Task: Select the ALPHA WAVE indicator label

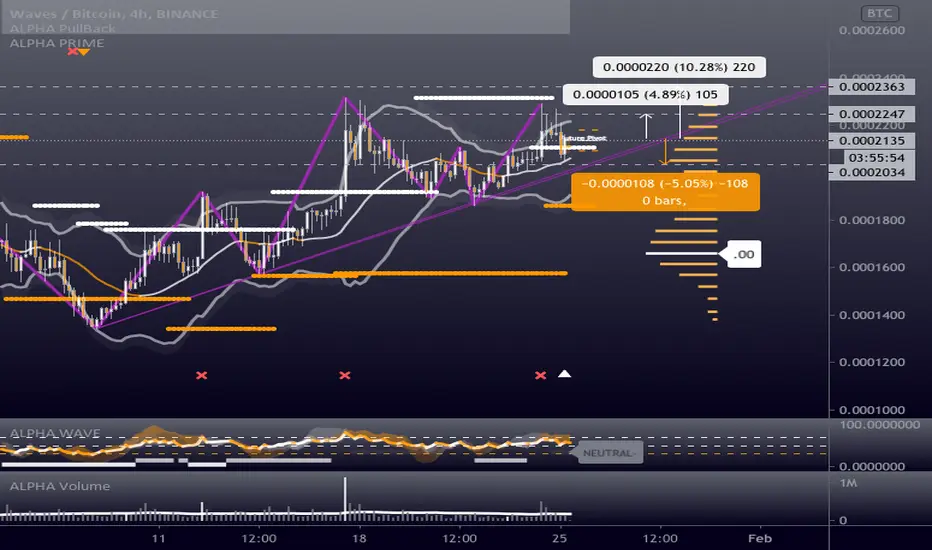Action: click(55, 433)
